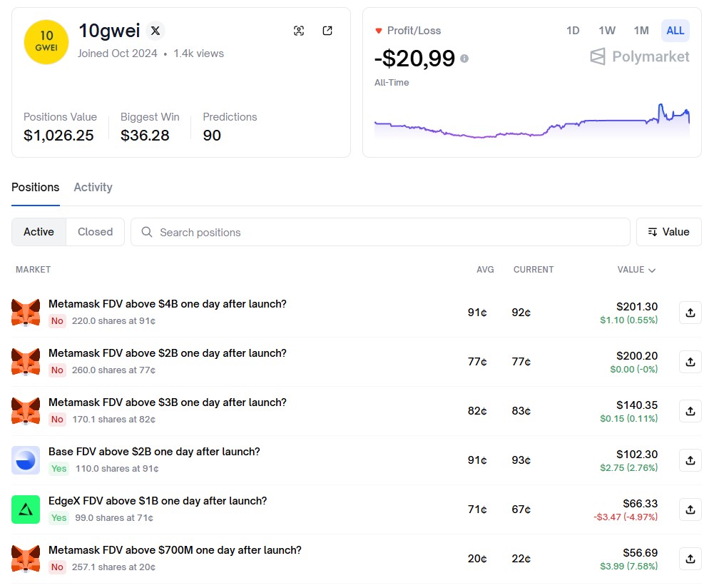Click the $3.99 (7.58%) gain text
Image resolution: width=714 pixels, height=588 pixels.
coord(629,566)
